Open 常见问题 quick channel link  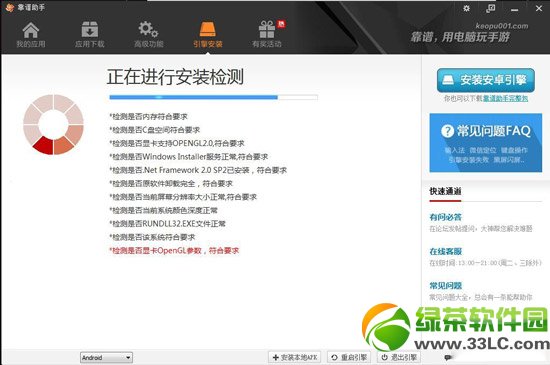click(445, 285)
